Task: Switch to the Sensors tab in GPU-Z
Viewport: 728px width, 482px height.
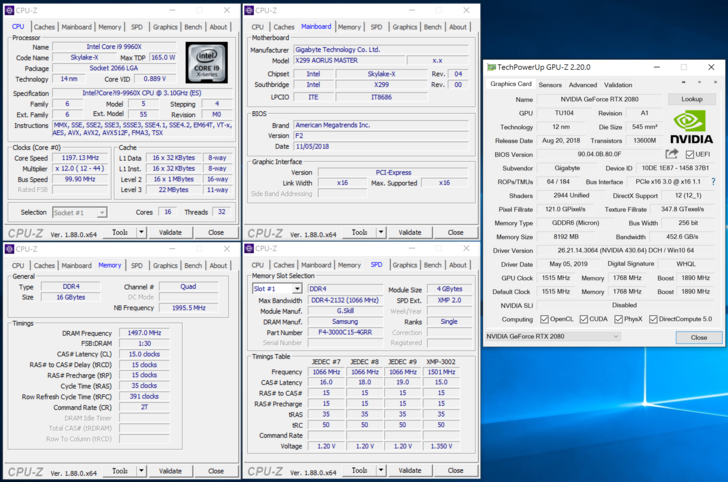Action: coord(550,85)
